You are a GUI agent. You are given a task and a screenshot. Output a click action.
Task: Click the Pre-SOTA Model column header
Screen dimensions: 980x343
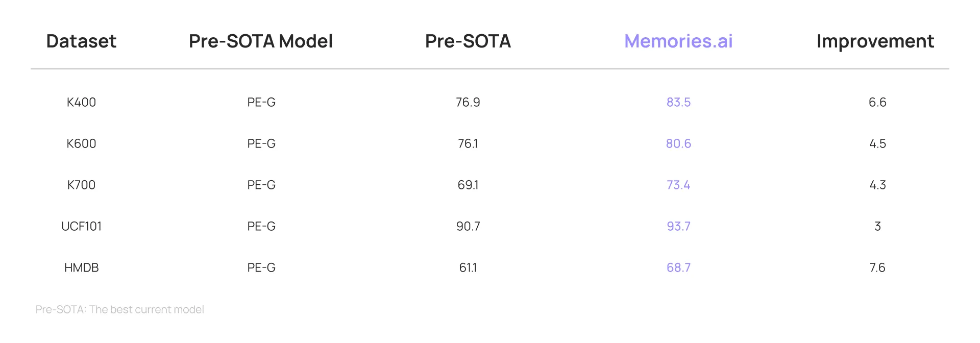[260, 41]
